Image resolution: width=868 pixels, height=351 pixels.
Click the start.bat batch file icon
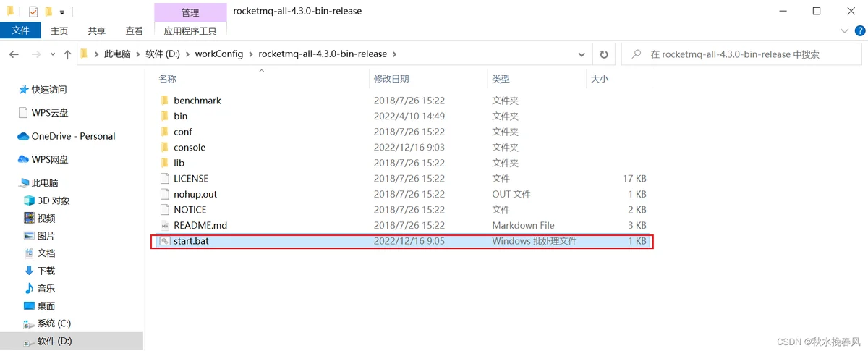164,241
